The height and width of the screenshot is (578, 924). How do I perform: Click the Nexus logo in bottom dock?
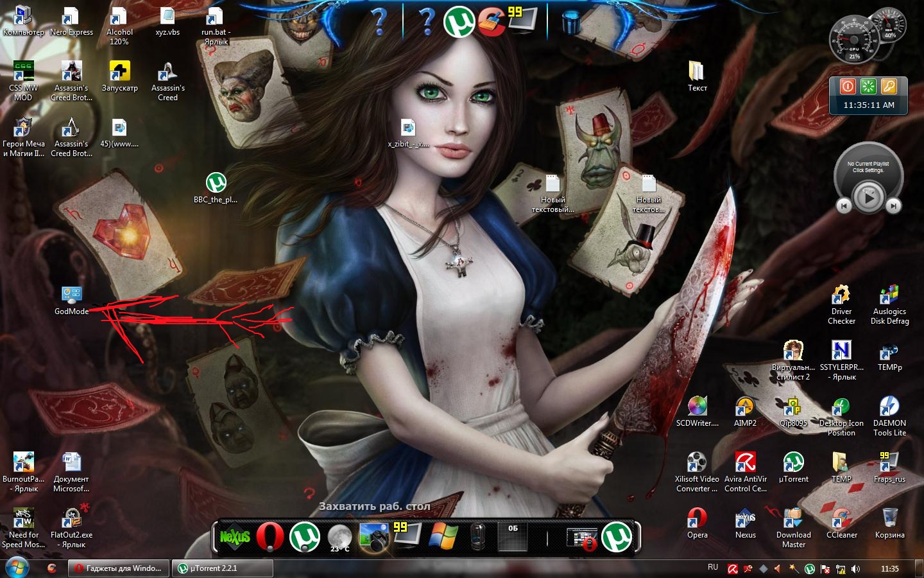(235, 537)
